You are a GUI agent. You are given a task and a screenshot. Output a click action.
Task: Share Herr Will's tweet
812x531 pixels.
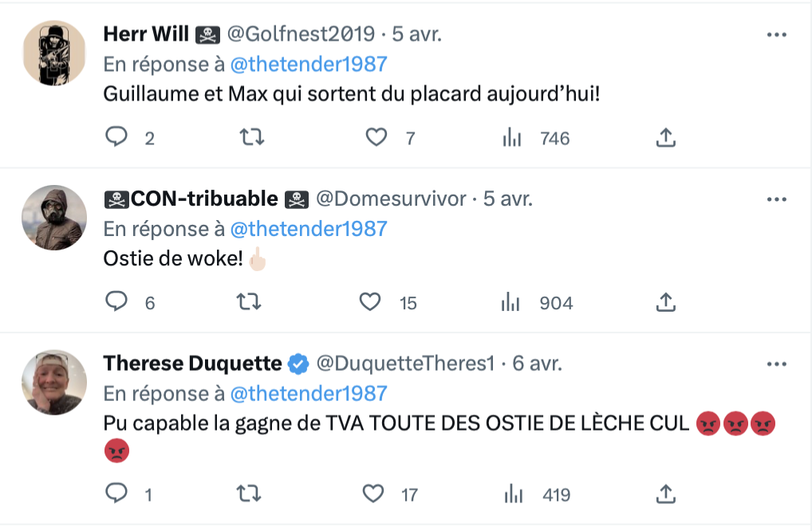pyautogui.click(x=666, y=137)
